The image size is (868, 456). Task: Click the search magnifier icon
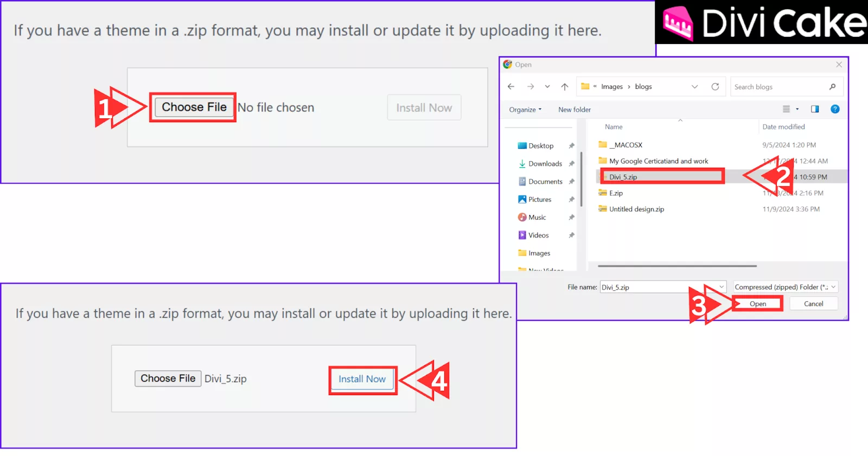(x=833, y=86)
